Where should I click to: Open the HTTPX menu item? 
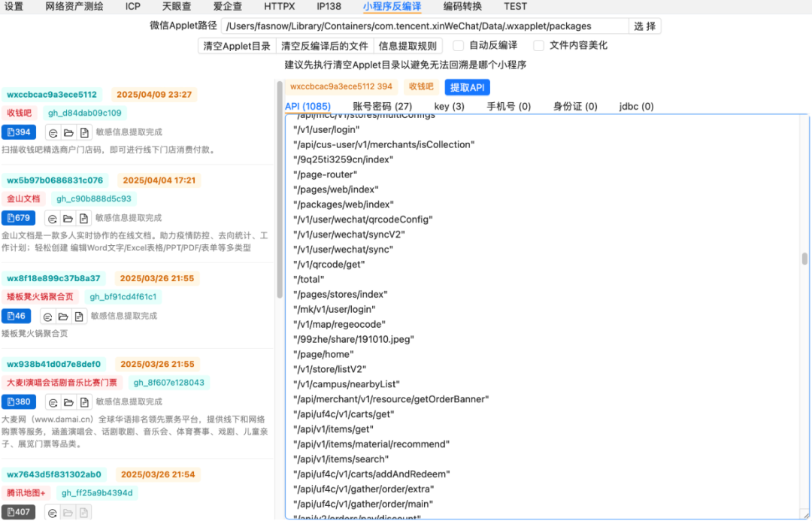[279, 7]
